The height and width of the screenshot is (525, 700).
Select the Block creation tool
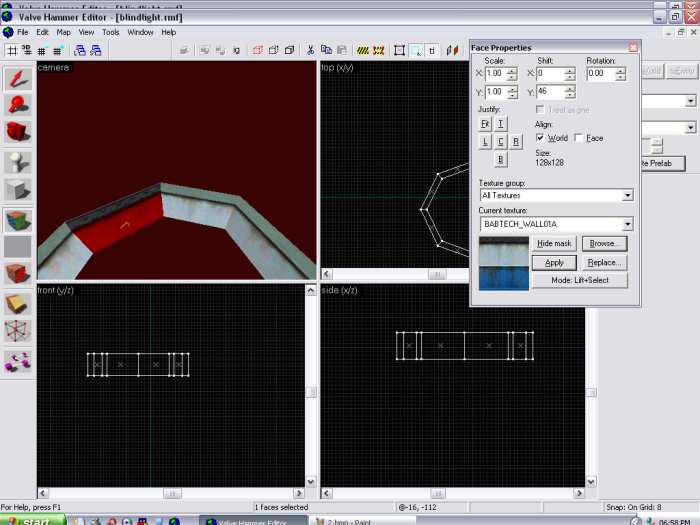tap(17, 190)
